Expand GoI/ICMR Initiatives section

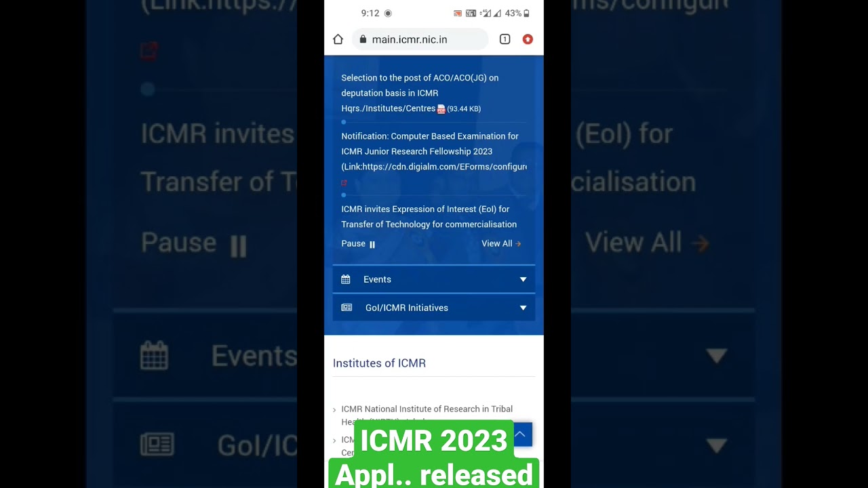point(434,308)
